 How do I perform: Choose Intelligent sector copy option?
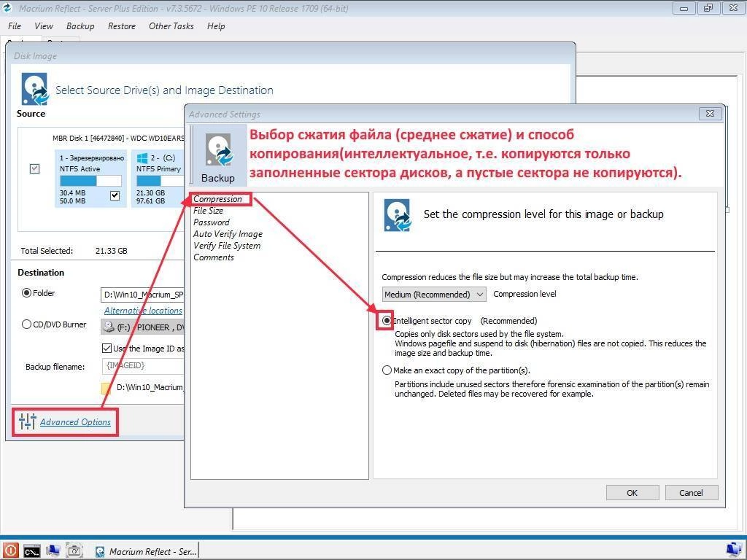point(387,321)
